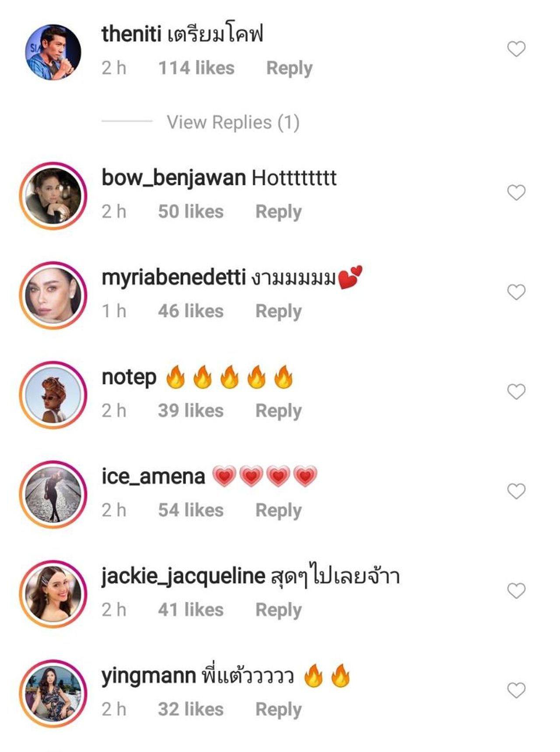The height and width of the screenshot is (752, 560).
Task: Tap the heart on bow_benjawan's comment
Action: (x=516, y=192)
